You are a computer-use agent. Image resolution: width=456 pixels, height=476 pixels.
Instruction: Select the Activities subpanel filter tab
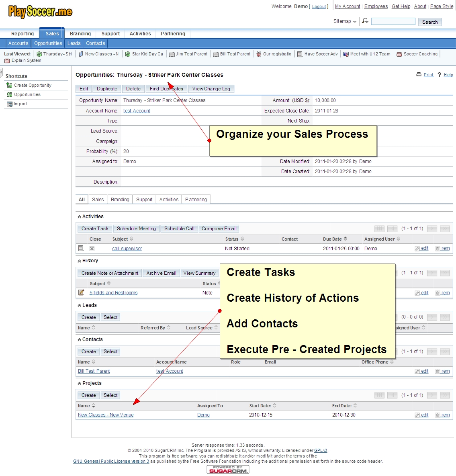coord(169,200)
